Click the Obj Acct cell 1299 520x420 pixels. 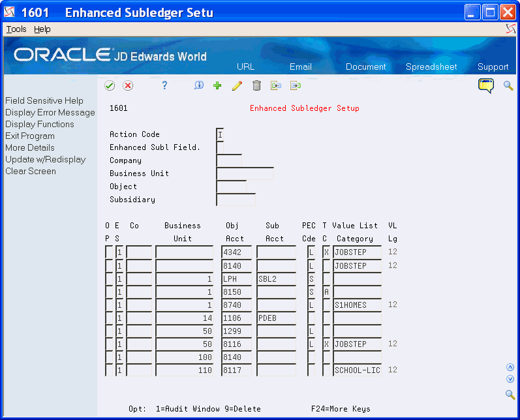[236, 331]
